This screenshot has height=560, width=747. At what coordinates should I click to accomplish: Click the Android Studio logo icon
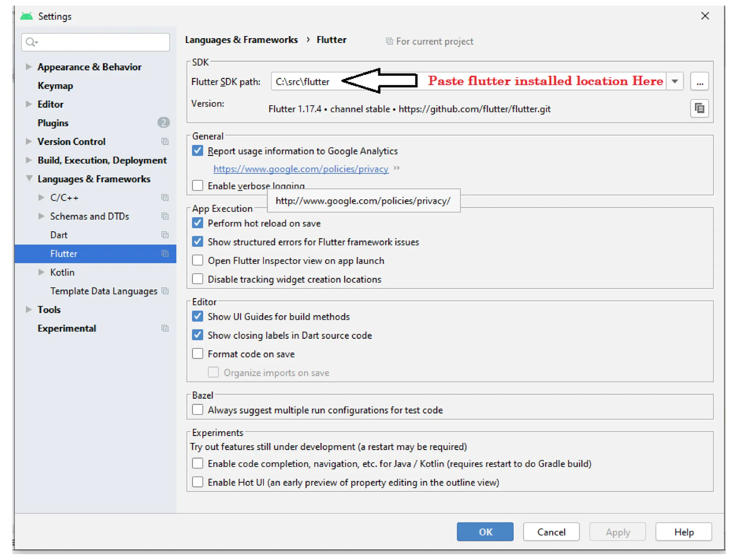click(27, 16)
